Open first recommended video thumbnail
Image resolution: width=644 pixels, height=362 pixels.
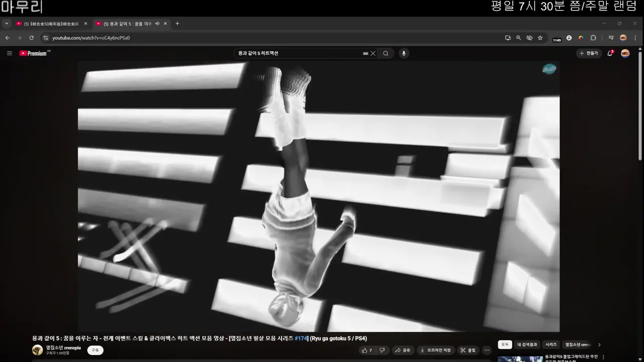pos(520,359)
